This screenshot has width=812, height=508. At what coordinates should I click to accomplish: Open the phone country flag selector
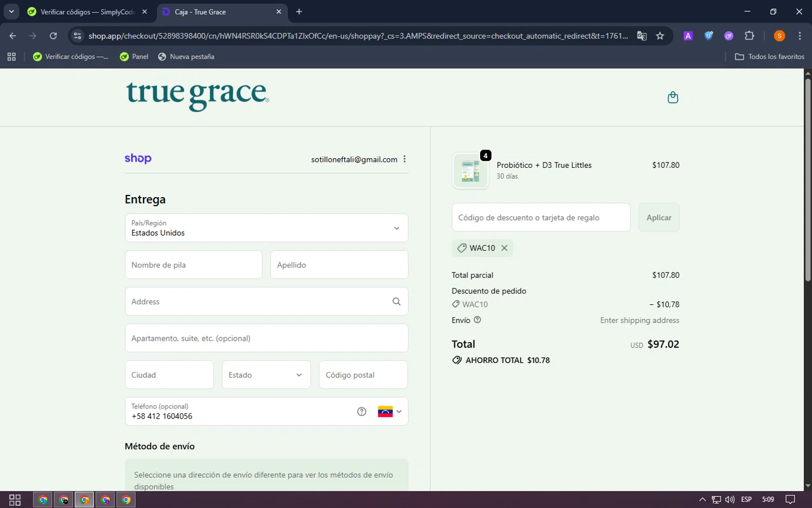click(390, 412)
